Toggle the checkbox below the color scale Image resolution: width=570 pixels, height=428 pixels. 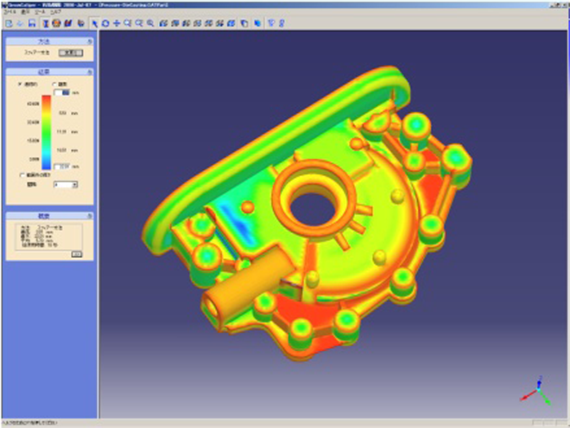pyautogui.click(x=22, y=175)
